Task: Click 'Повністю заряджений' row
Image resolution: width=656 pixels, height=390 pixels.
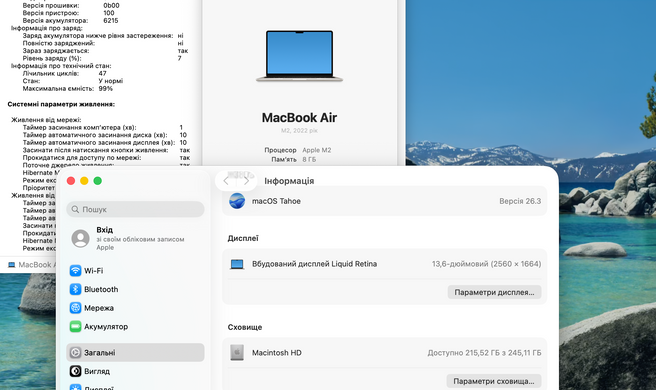Action: coord(103,43)
